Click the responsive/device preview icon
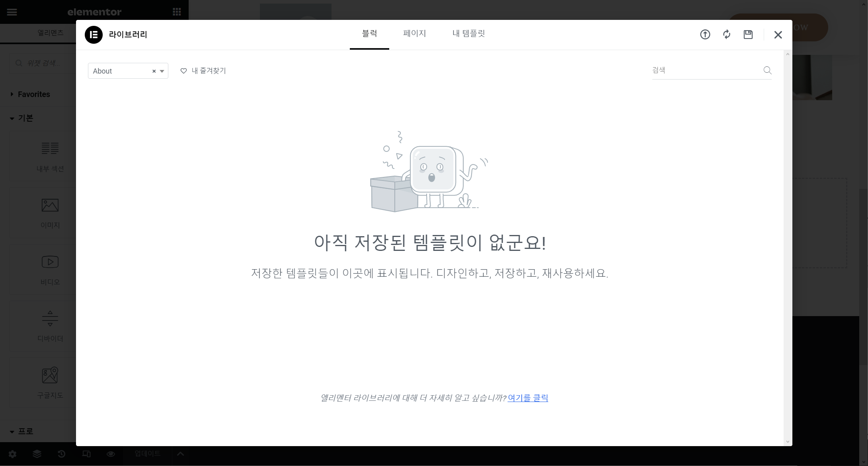This screenshot has height=466, width=868. point(86,454)
